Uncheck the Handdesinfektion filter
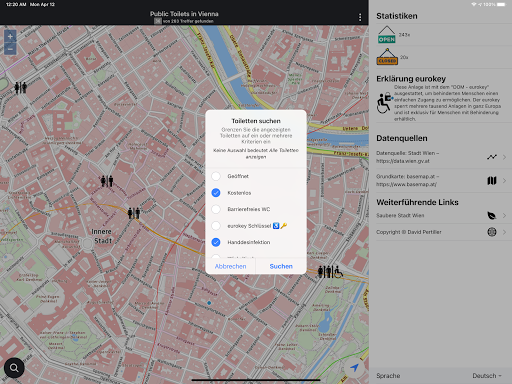Image resolution: width=512 pixels, height=384 pixels. (x=216, y=242)
